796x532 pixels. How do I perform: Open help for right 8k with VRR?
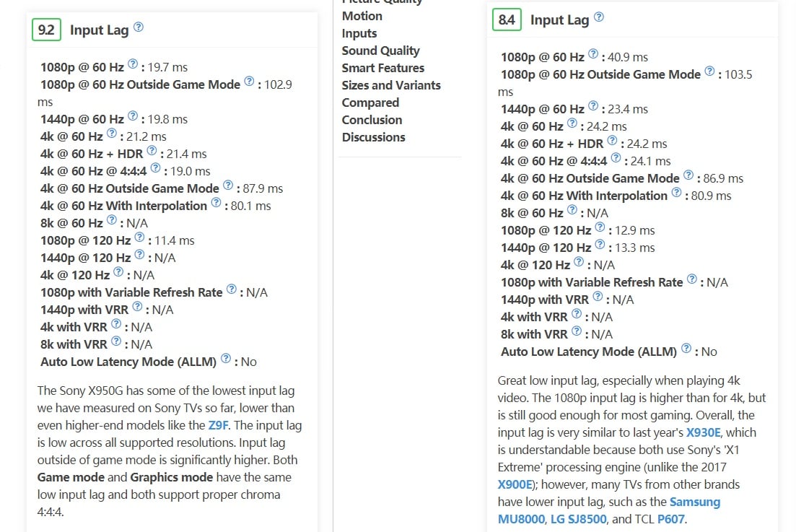tap(576, 331)
